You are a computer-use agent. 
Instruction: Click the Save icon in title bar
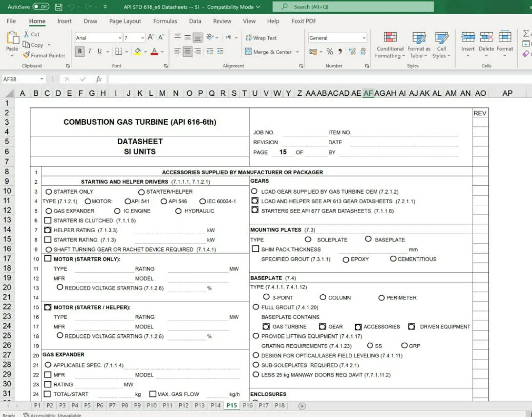pyautogui.click(x=59, y=7)
